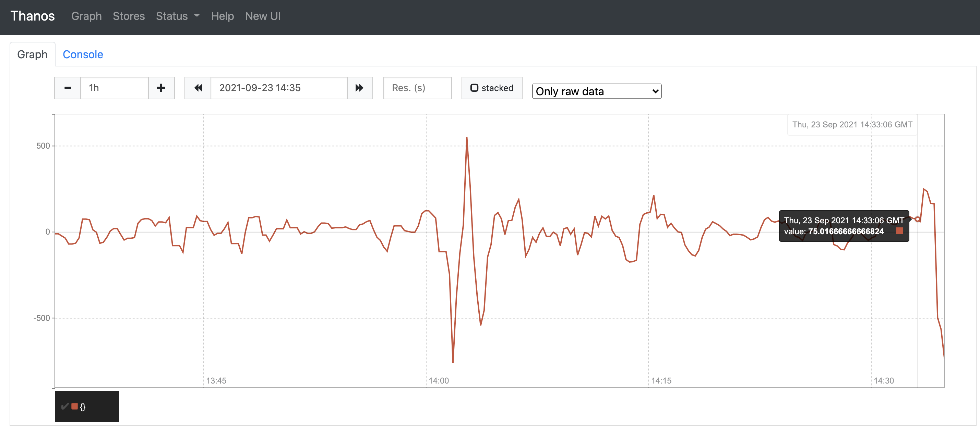Image resolution: width=980 pixels, height=426 pixels.
Task: Open the Help page
Action: tap(222, 16)
